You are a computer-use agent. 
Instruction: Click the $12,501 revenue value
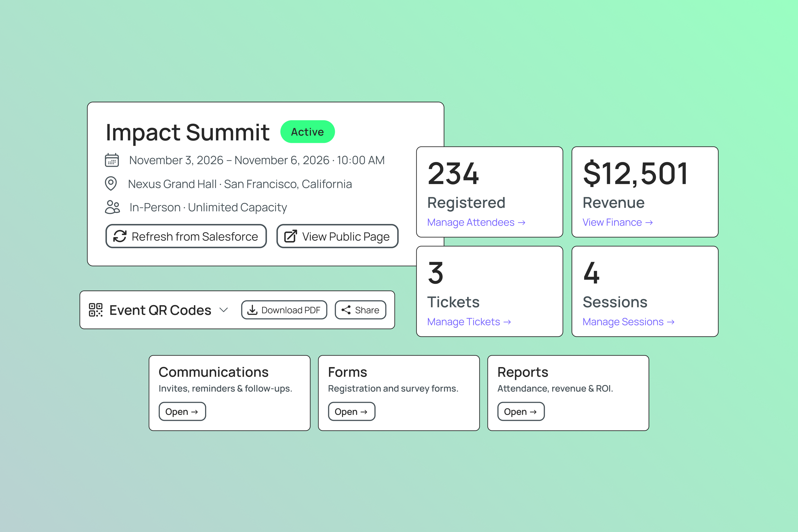pyautogui.click(x=635, y=173)
